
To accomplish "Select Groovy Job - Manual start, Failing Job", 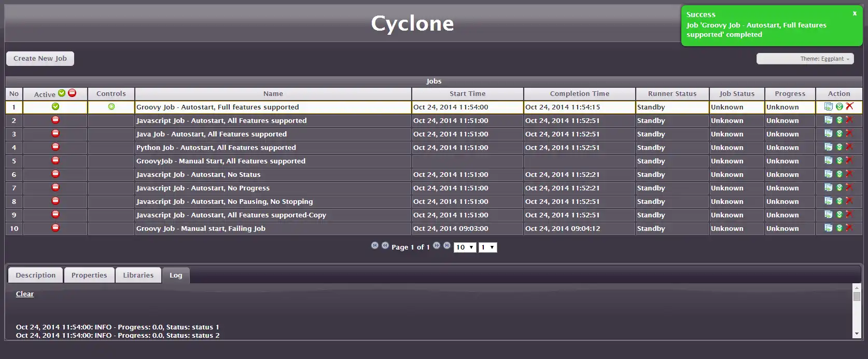I will click(x=201, y=228).
